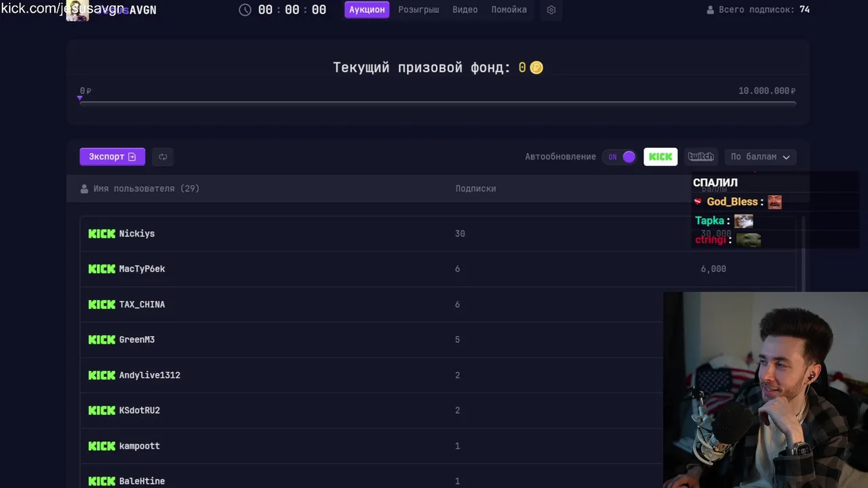Toggle the Автообновление ON switch
This screenshot has height=488, width=868.
coord(620,157)
